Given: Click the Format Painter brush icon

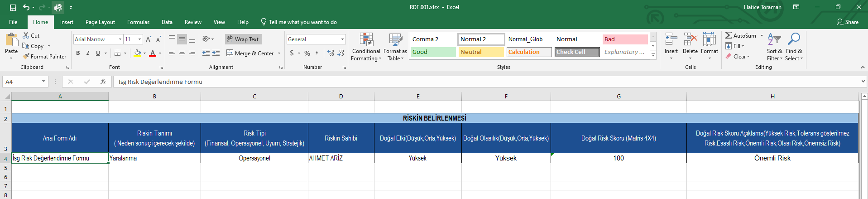Looking at the screenshot, I should click(x=26, y=56).
